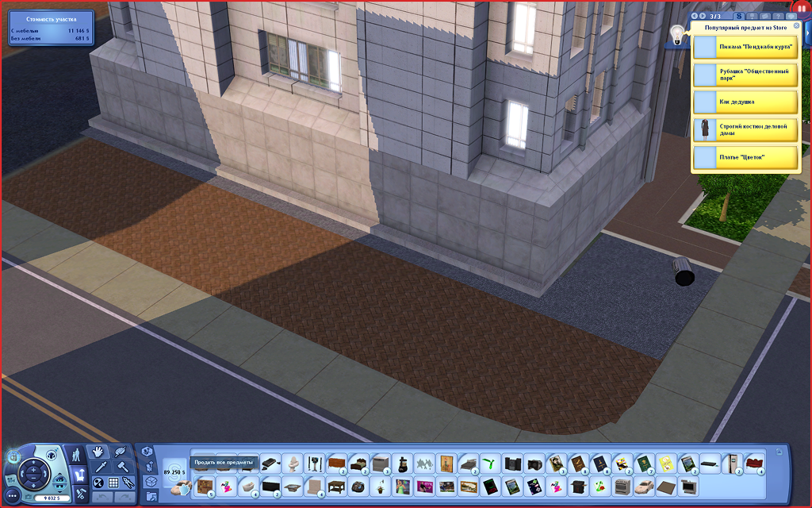The width and height of the screenshot is (812, 508).
Task: Select the hand tool
Action: (x=98, y=452)
